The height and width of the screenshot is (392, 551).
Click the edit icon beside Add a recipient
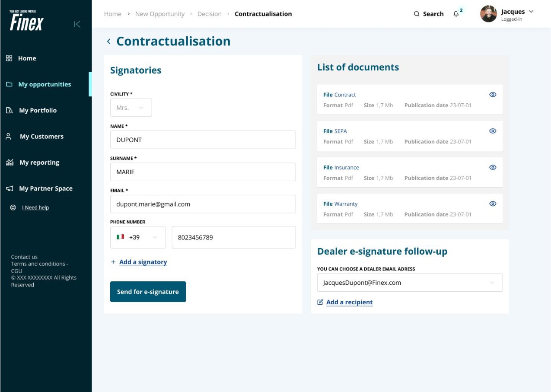pos(320,302)
